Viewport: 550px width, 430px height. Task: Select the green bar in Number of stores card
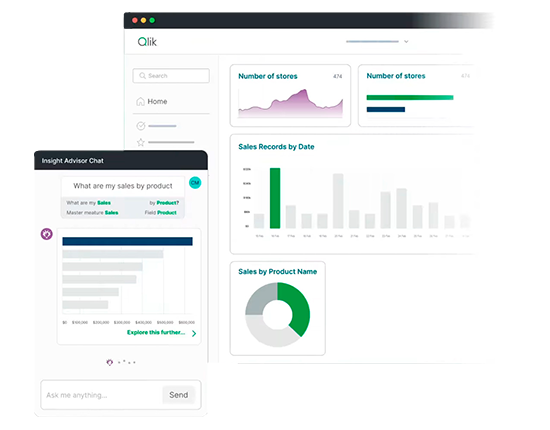410,98
